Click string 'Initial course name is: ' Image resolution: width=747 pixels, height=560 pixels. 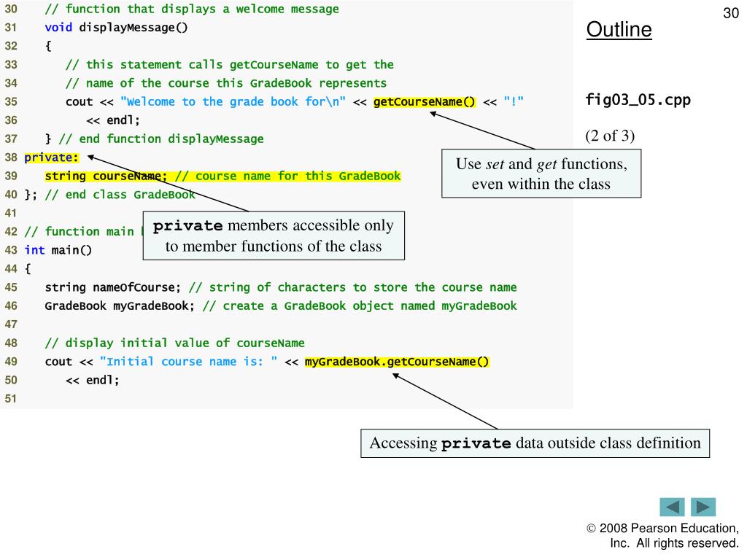pos(189,362)
